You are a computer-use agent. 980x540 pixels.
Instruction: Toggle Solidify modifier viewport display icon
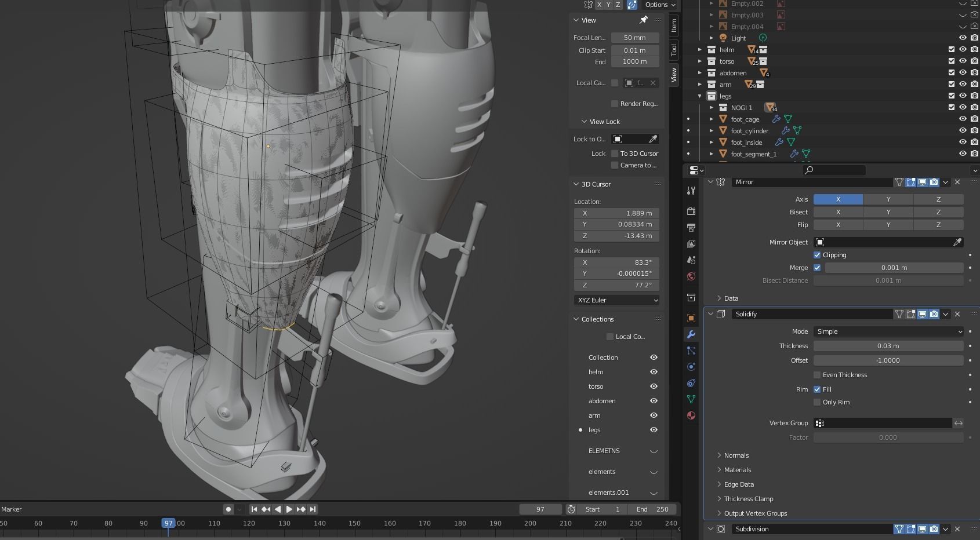tap(922, 314)
